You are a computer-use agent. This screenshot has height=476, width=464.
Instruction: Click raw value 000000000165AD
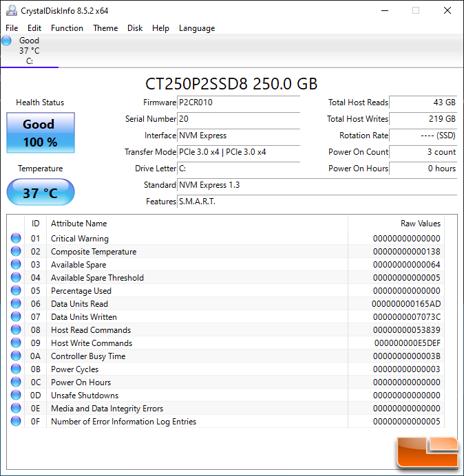pyautogui.click(x=406, y=304)
